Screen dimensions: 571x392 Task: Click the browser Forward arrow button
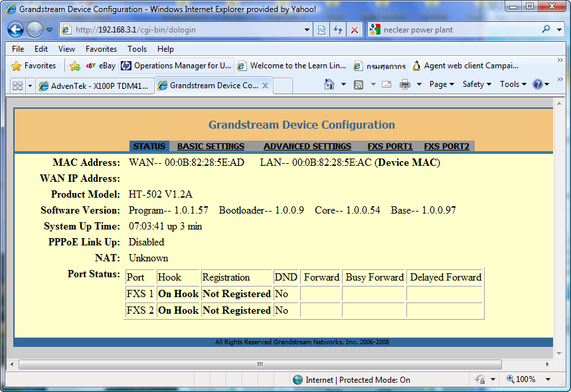pyautogui.click(x=35, y=30)
